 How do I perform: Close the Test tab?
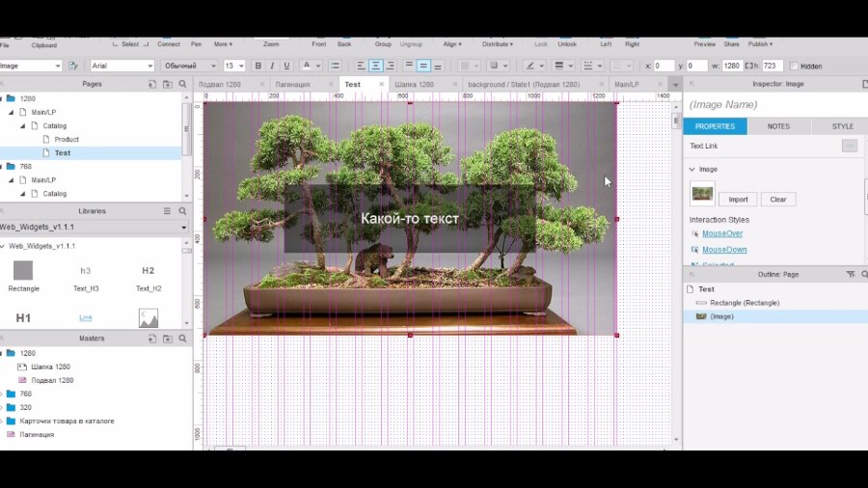coord(381,85)
